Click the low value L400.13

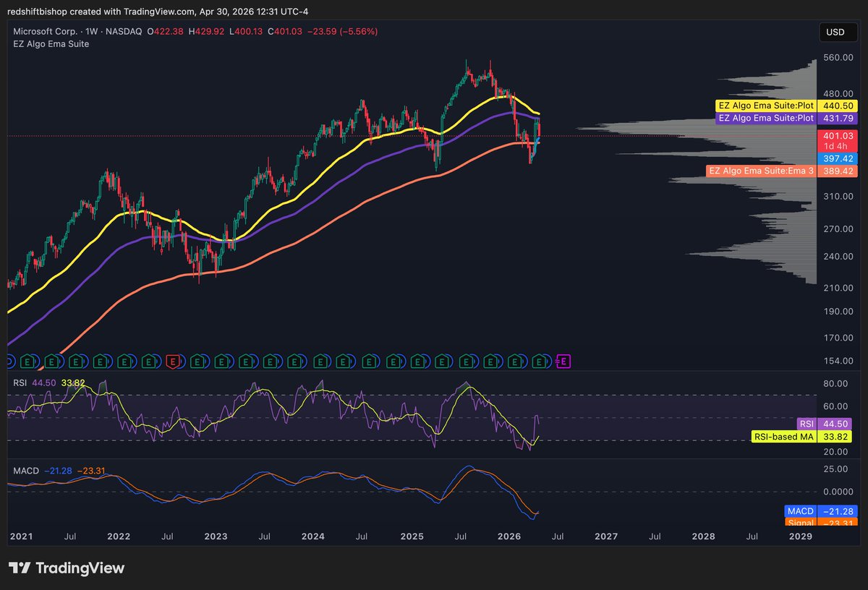[x=246, y=32]
